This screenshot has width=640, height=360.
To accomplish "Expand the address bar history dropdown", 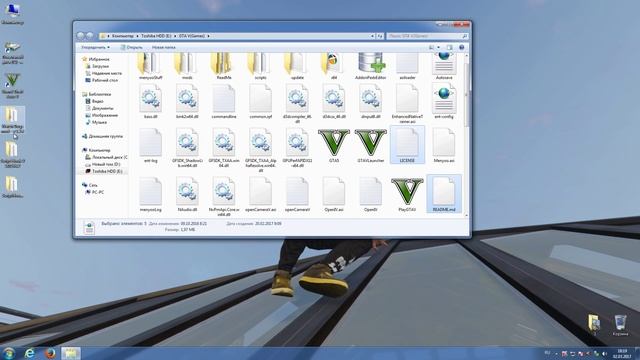I will [x=372, y=36].
